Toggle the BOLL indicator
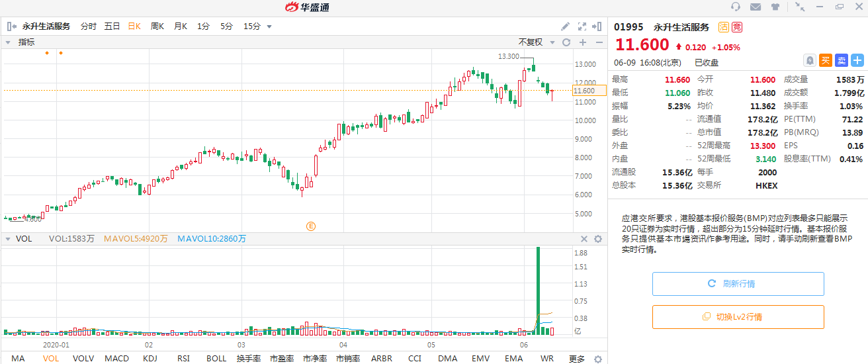Viewport: 868px width, 364px height. point(216,359)
